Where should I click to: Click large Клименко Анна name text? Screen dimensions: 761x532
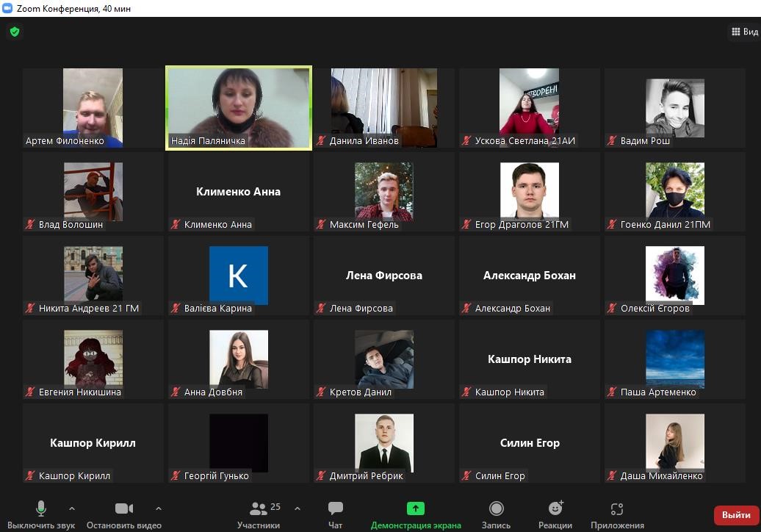238,191
